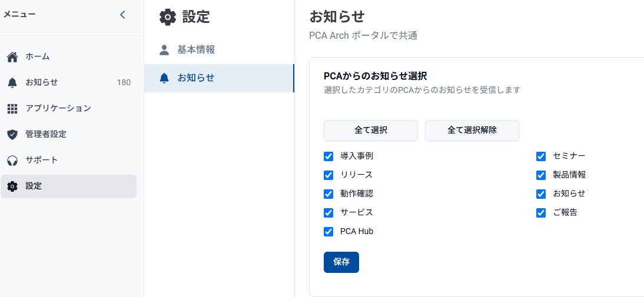Click the bell icon in settings submenu
The width and height of the screenshot is (644, 297).
(x=164, y=78)
